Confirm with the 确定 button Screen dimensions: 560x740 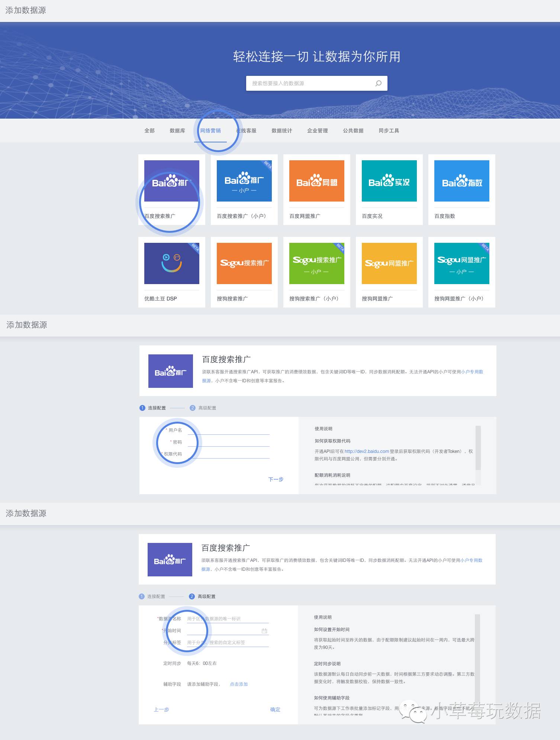coord(275,710)
